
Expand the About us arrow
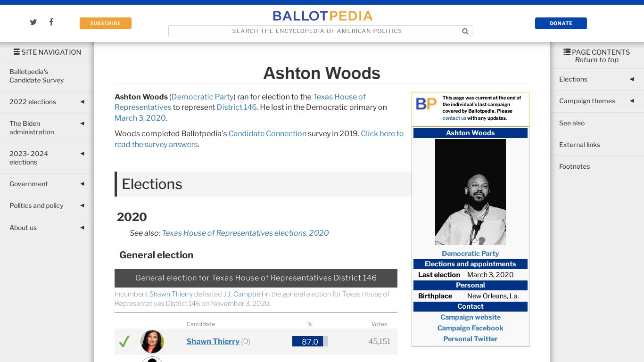coord(82,228)
